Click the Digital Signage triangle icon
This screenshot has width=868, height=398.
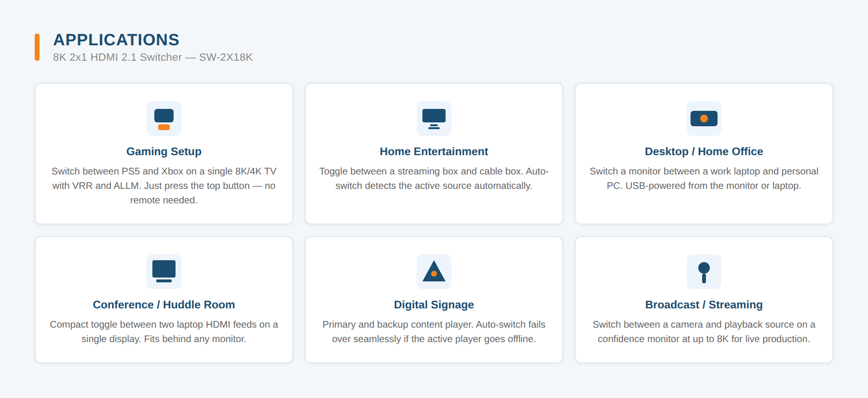point(434,272)
